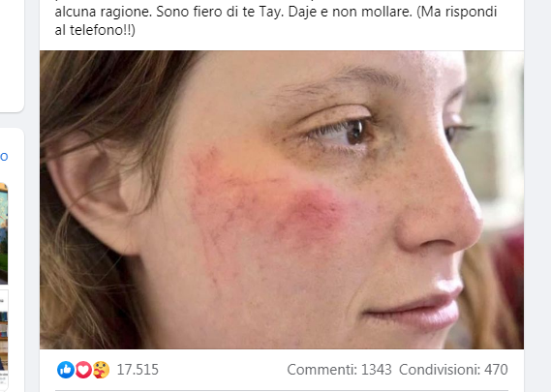Click the tiny caption text under the bookshelf thumbnail
Screen dimensions: 551x392
tap(3, 379)
